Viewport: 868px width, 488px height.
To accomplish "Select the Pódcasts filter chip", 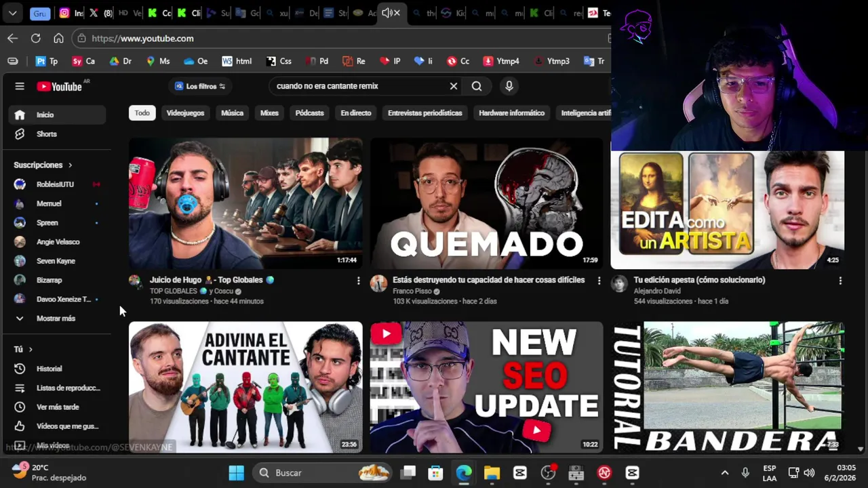I will coord(310,113).
